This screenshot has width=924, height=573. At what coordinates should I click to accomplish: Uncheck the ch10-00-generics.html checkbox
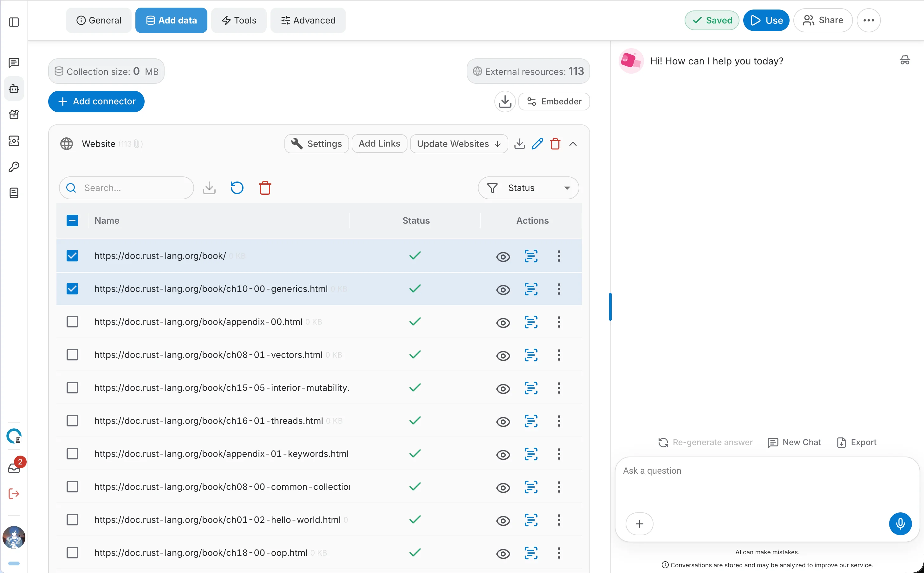click(x=72, y=289)
